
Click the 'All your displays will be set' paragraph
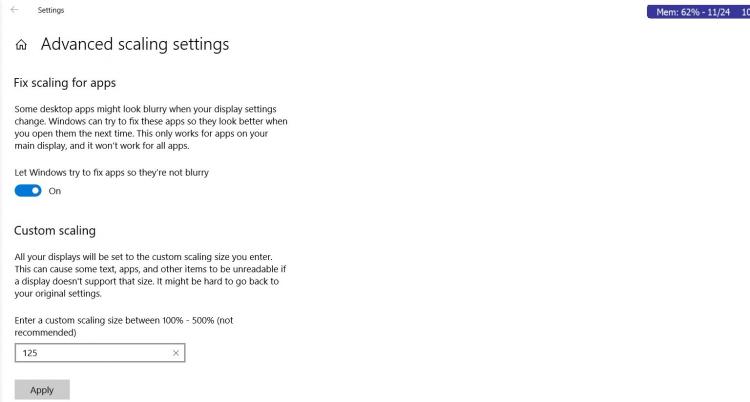point(150,275)
